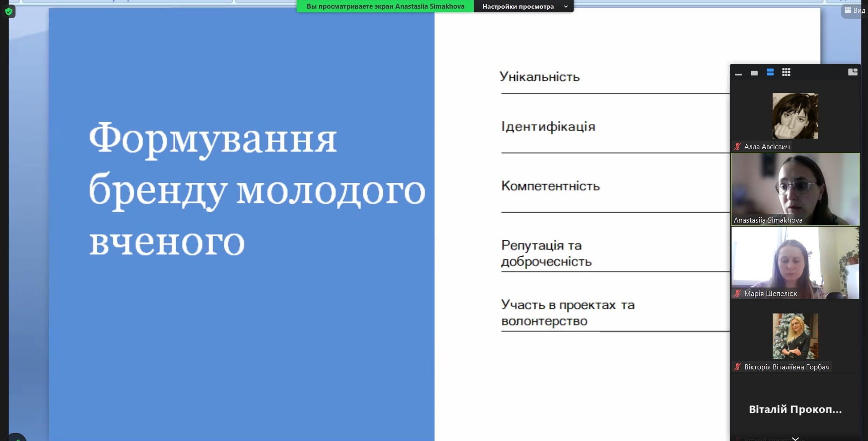Click the green screen-sharing notice banner
Screen dimensions: 868x441
point(385,6)
